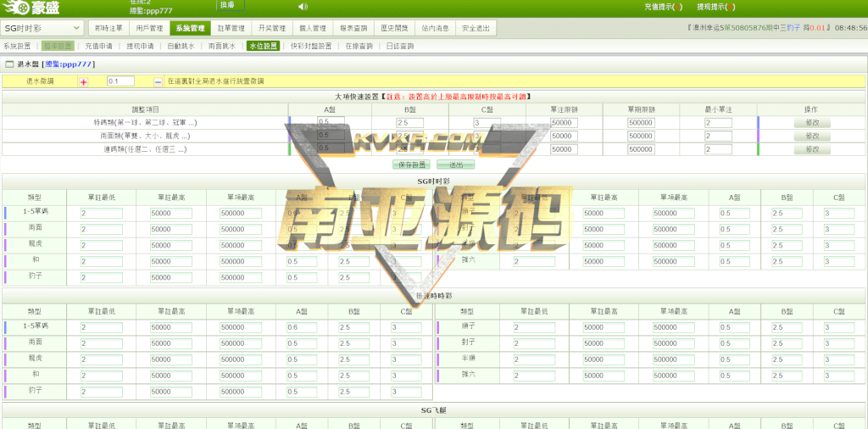Click the red plus rebate adjust icon

(x=84, y=81)
